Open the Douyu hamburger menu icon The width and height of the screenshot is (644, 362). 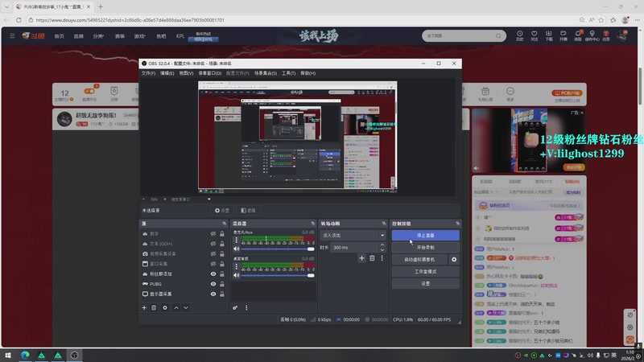tap(12, 36)
